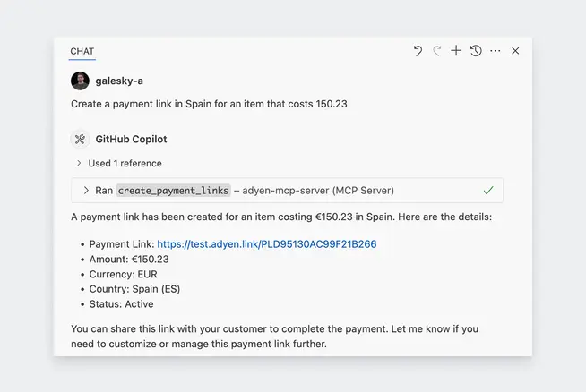The width and height of the screenshot is (586, 392).
Task: Select the CHAT tab
Action: point(82,51)
